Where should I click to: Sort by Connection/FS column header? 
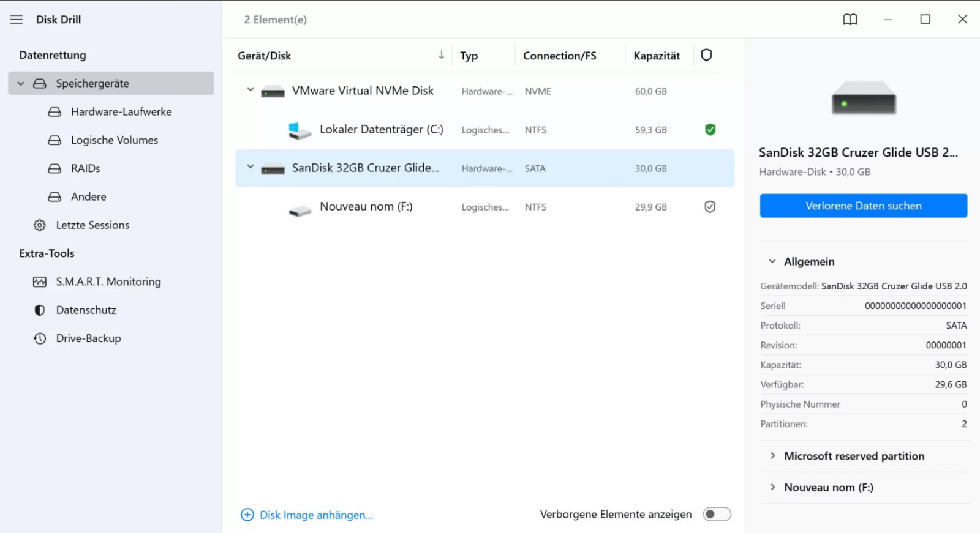pos(560,56)
